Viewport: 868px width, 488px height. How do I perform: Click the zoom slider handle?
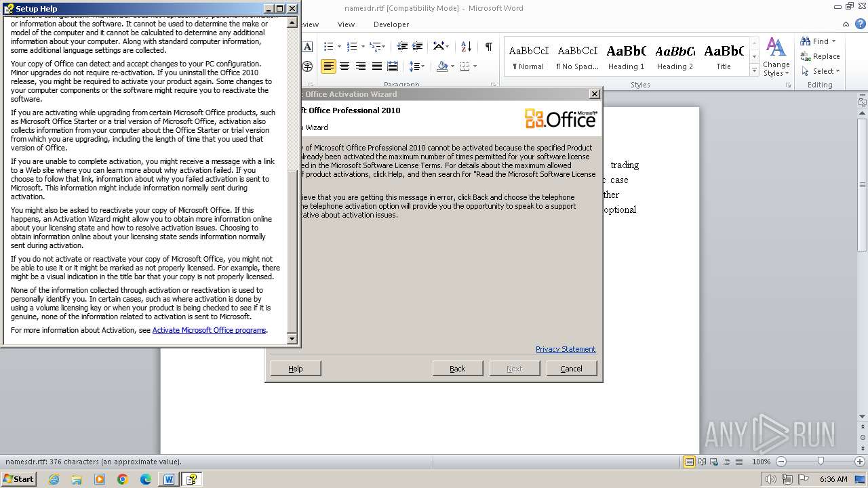click(x=821, y=462)
